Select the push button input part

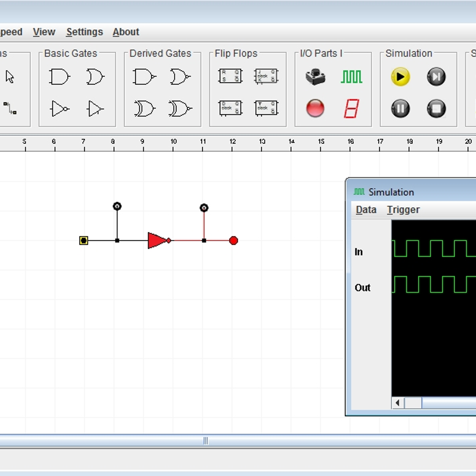click(x=315, y=77)
